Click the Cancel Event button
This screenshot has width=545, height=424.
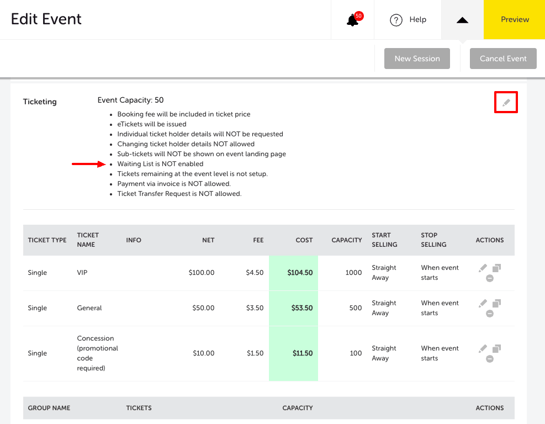(503, 58)
